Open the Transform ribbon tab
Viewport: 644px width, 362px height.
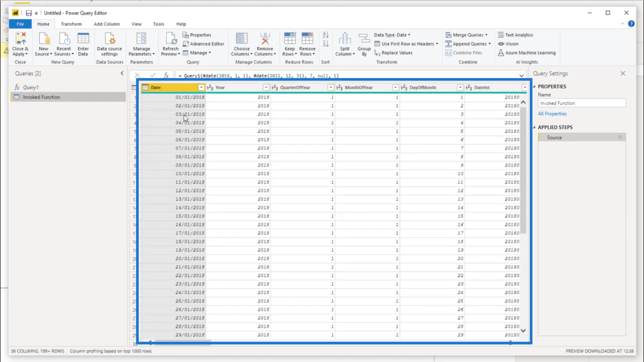coord(71,24)
